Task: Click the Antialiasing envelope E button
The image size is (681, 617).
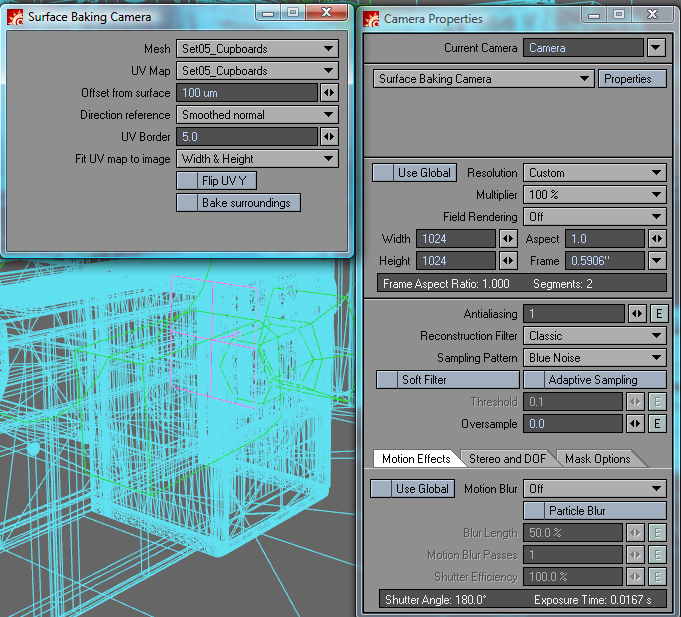Action: 657,314
